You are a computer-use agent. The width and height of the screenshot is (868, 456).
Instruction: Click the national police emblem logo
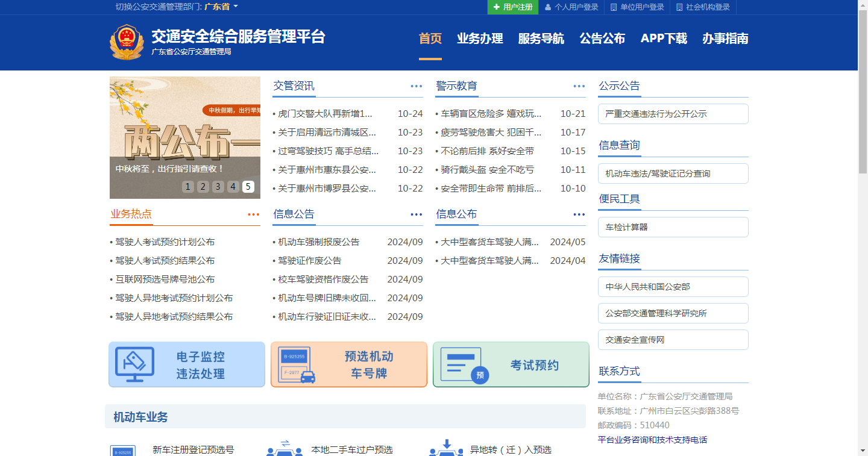127,42
